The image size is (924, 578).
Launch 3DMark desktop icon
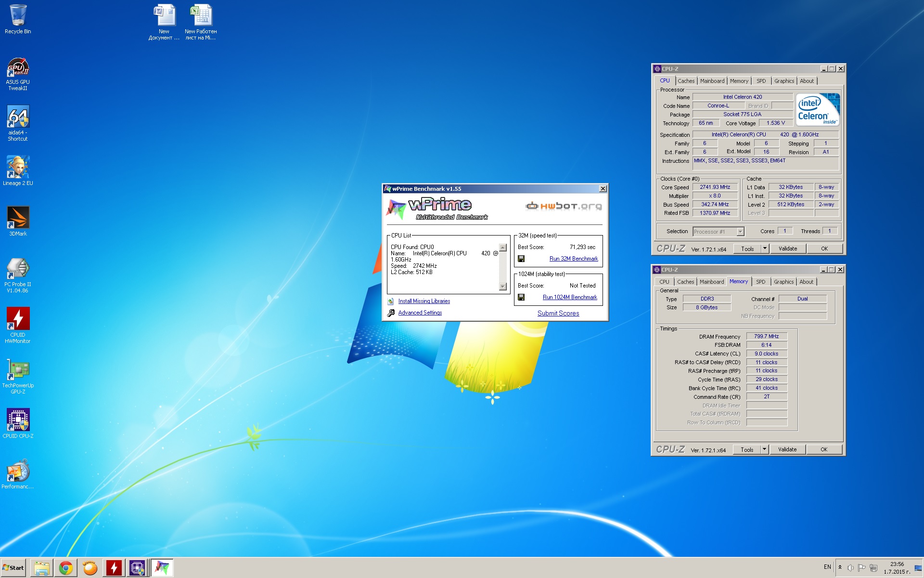click(18, 221)
